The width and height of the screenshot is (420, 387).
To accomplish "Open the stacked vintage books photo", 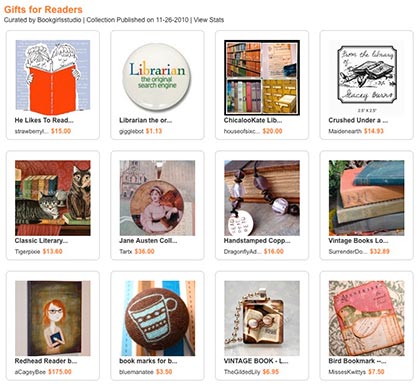I will pos(366,198).
